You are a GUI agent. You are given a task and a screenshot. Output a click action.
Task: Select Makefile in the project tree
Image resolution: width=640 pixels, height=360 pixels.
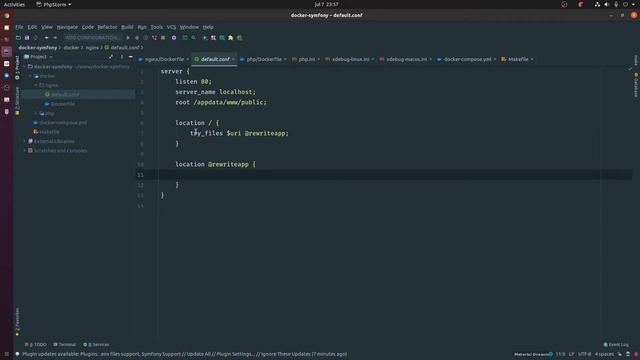coord(49,132)
